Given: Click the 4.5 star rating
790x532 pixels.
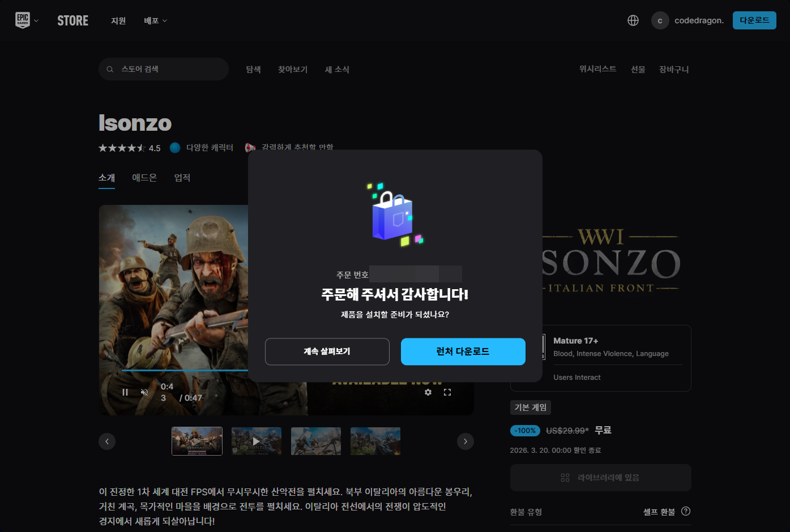Looking at the screenshot, I should [130, 148].
